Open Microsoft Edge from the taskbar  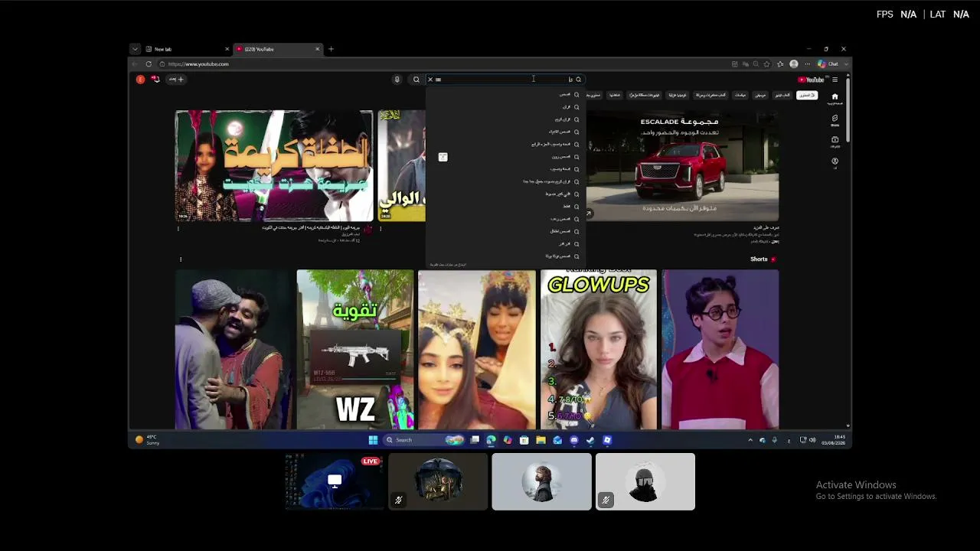coord(491,440)
